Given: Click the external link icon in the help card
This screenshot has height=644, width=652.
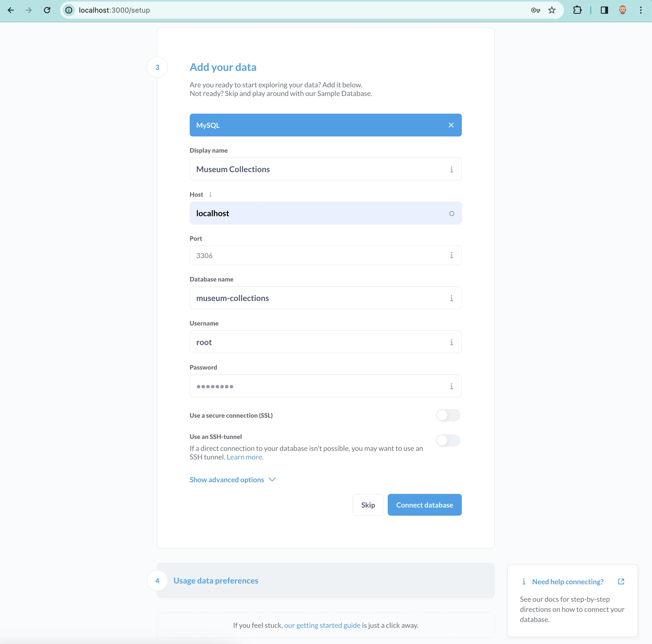Looking at the screenshot, I should coord(621,581).
